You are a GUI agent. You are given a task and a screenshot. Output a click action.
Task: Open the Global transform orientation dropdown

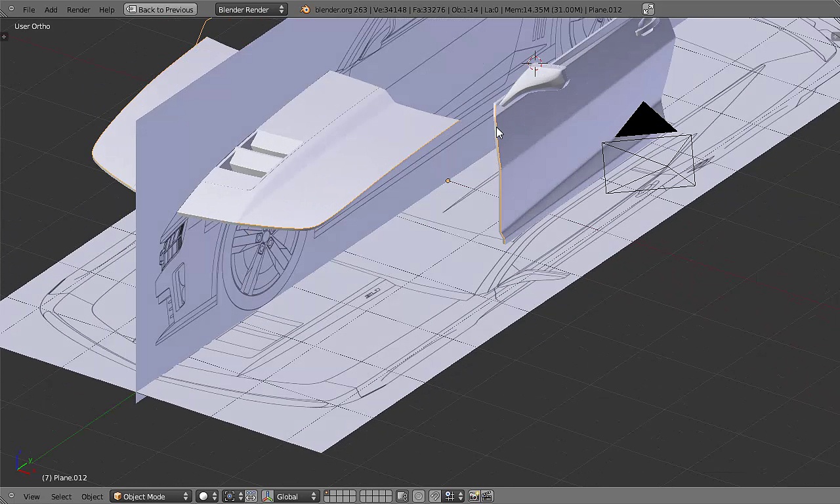(x=297, y=497)
